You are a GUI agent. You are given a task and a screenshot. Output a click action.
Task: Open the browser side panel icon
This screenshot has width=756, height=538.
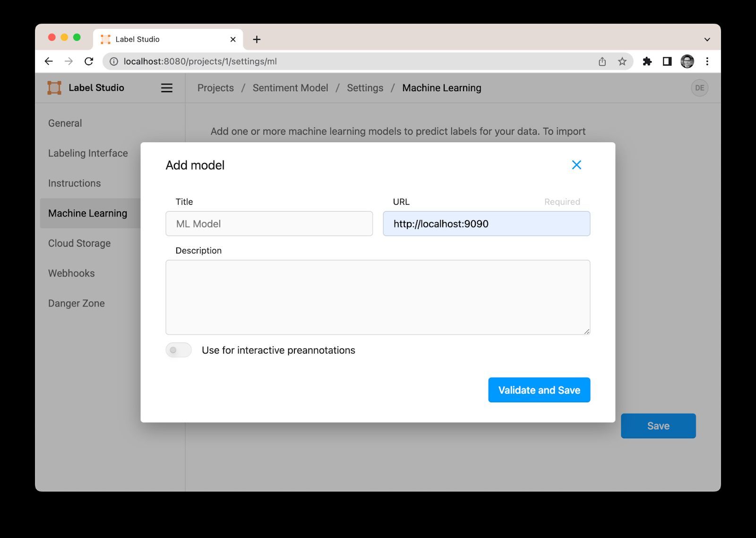pos(667,61)
